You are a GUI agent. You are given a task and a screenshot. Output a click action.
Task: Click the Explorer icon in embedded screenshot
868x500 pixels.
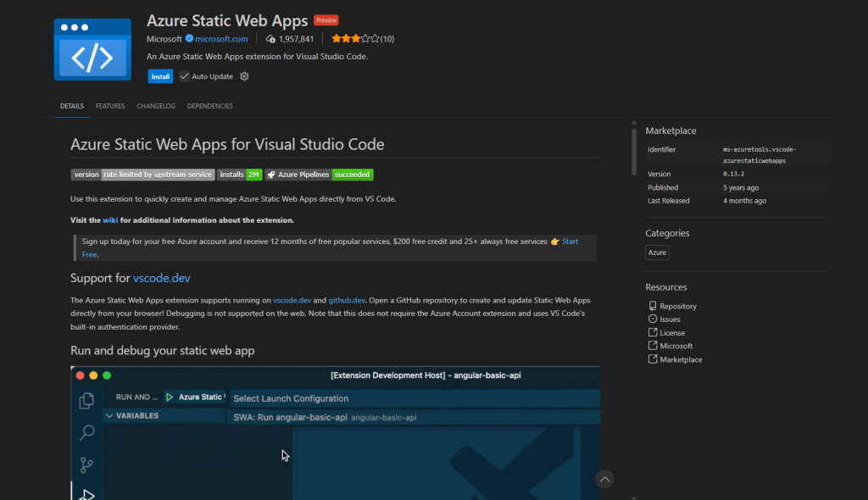tap(86, 402)
